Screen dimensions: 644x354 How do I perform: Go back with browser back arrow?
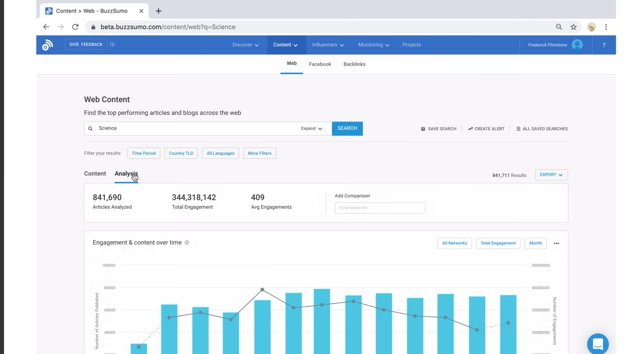pyautogui.click(x=46, y=27)
